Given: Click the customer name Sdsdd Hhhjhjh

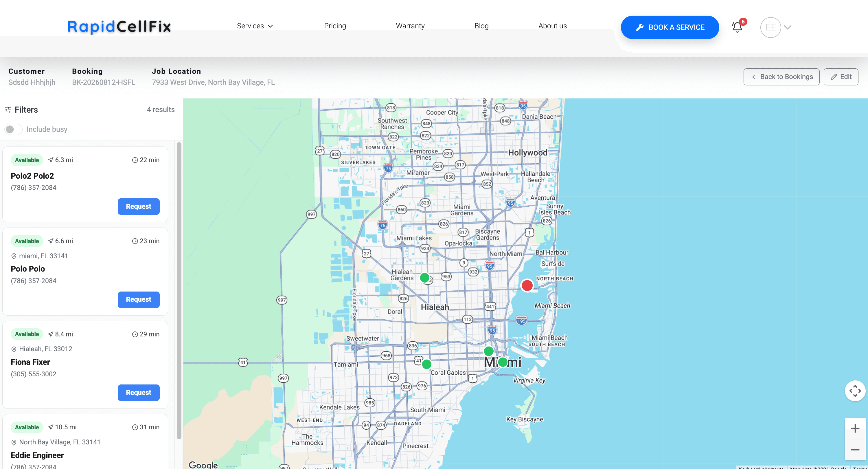Looking at the screenshot, I should [32, 82].
